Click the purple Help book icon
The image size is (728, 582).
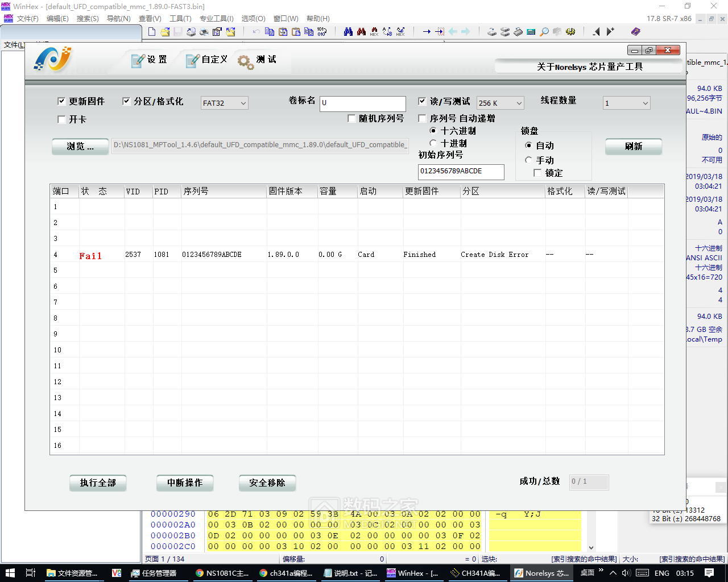[636, 32]
